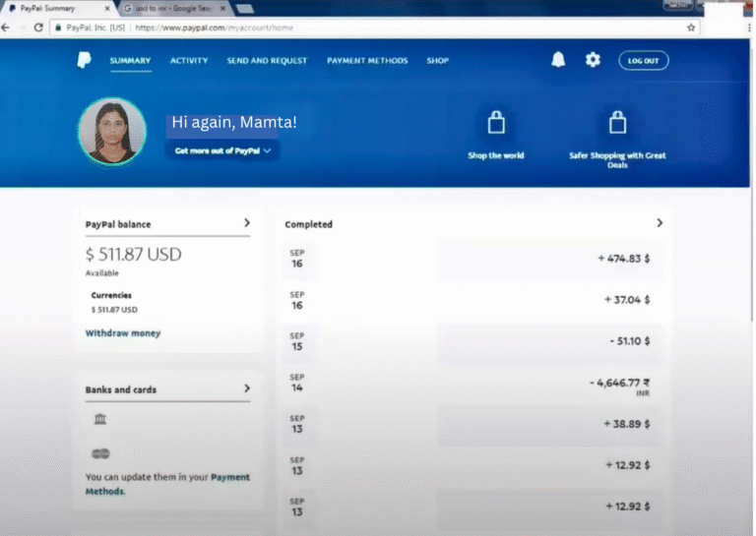
Task: Go back with the browser back arrow
Action: pyautogui.click(x=6, y=28)
